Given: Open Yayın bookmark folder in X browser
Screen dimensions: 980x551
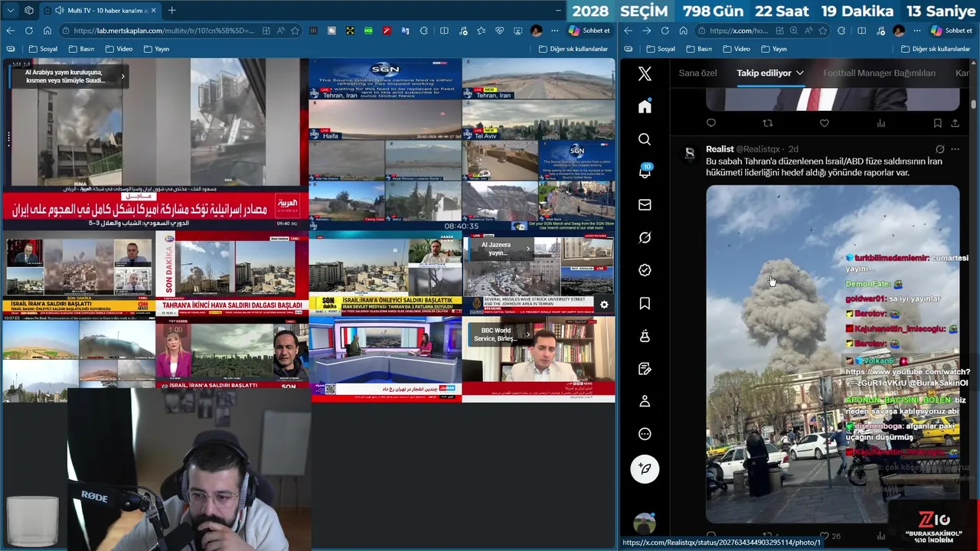Looking at the screenshot, I should [773, 49].
